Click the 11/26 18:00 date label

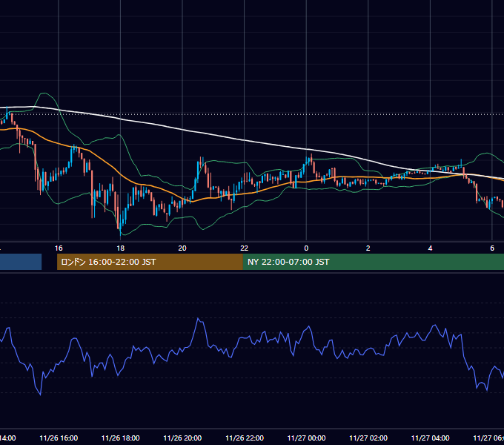coord(121,438)
